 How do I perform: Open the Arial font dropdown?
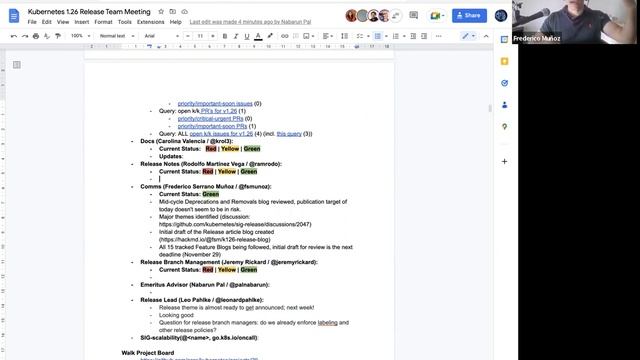162,36
